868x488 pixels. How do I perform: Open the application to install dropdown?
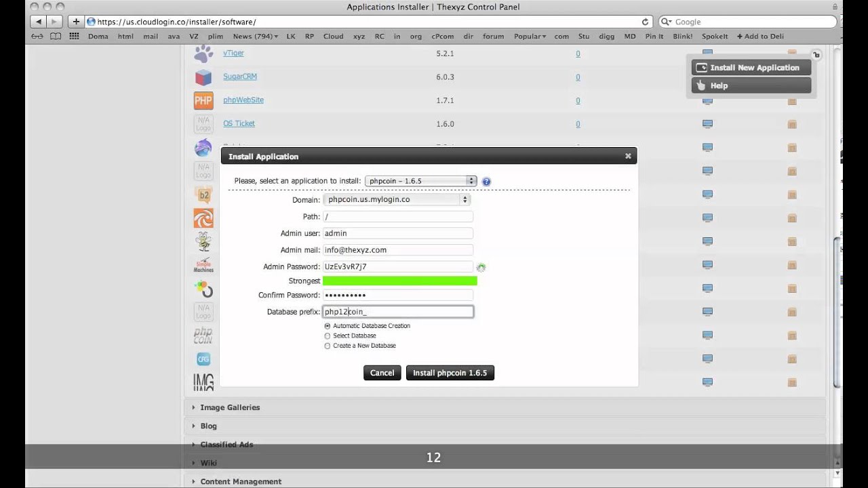420,181
